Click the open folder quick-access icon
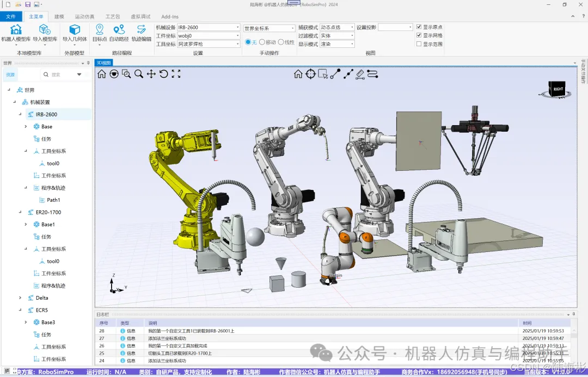Image resolution: width=588 pixels, height=377 pixels. pyautogui.click(x=17, y=4)
